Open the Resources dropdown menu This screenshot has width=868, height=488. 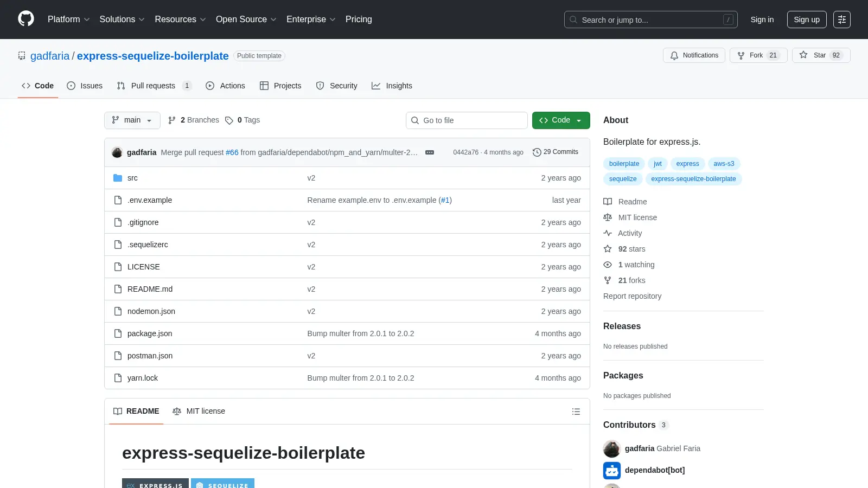pos(180,20)
